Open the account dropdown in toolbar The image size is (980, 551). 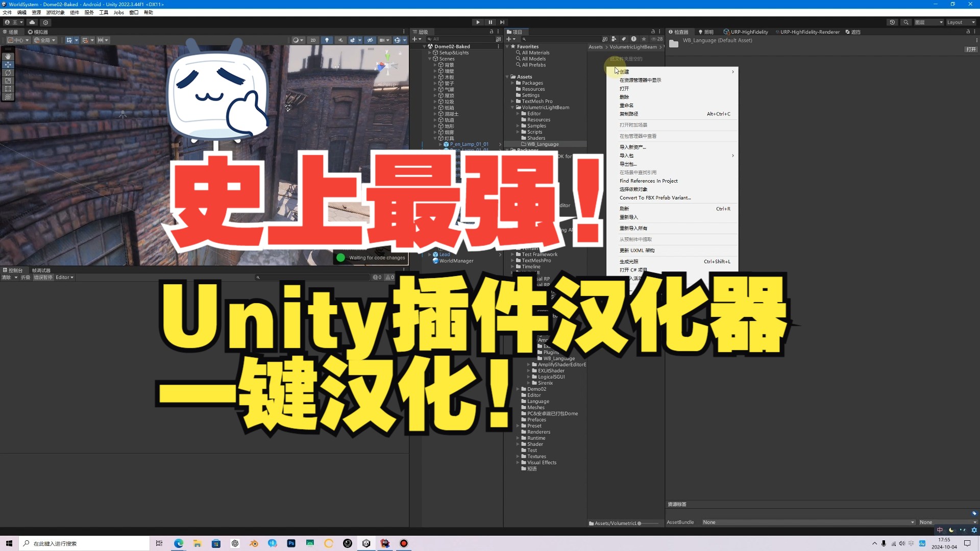[x=14, y=22]
